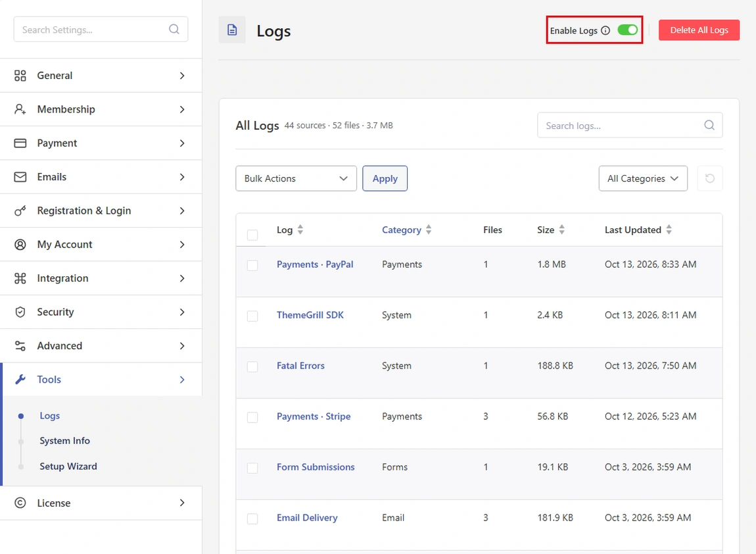
Task: Open the Bulk Actions dropdown
Action: tap(296, 178)
